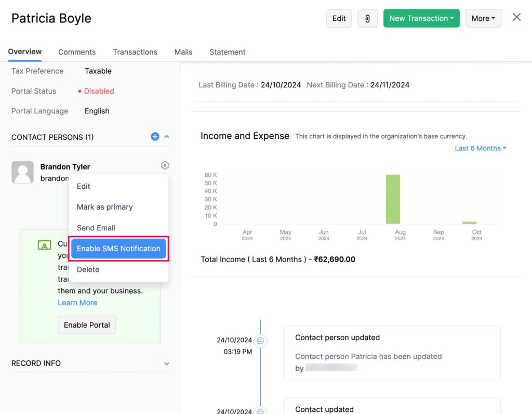Collapse the Contact Persons section chevron
The height and width of the screenshot is (414, 532).
(167, 137)
